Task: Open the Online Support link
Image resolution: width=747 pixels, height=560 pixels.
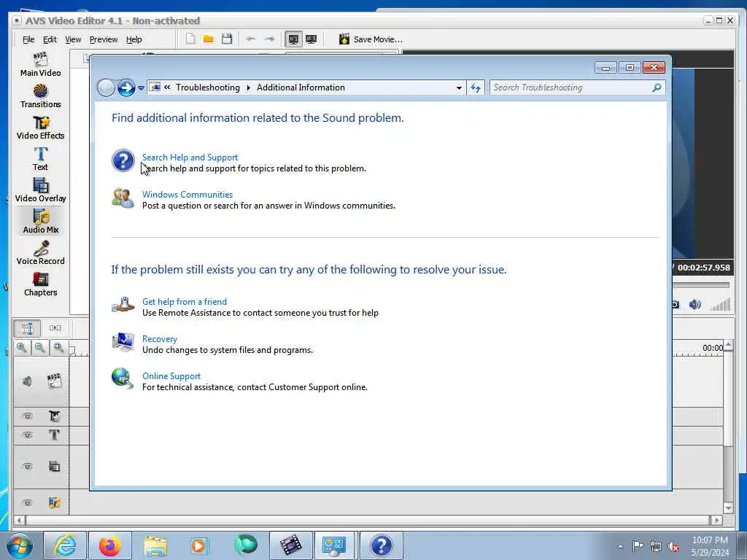Action: click(x=171, y=376)
